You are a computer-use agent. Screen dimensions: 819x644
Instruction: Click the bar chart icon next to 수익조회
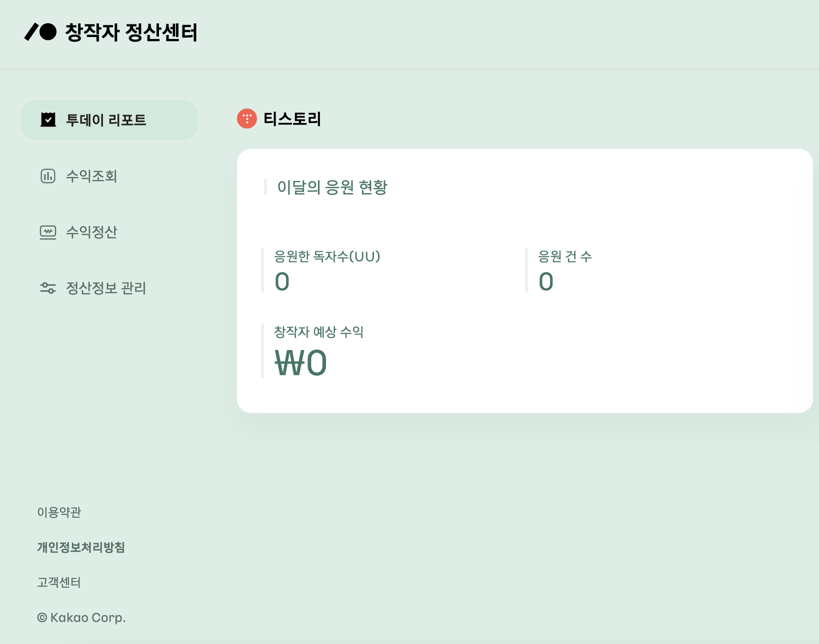pyautogui.click(x=47, y=176)
